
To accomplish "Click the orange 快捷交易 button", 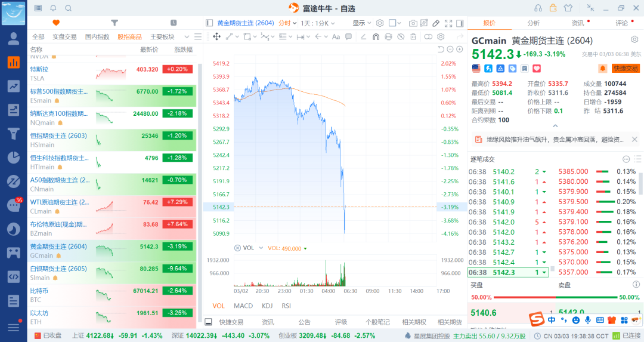I will pos(626,68).
